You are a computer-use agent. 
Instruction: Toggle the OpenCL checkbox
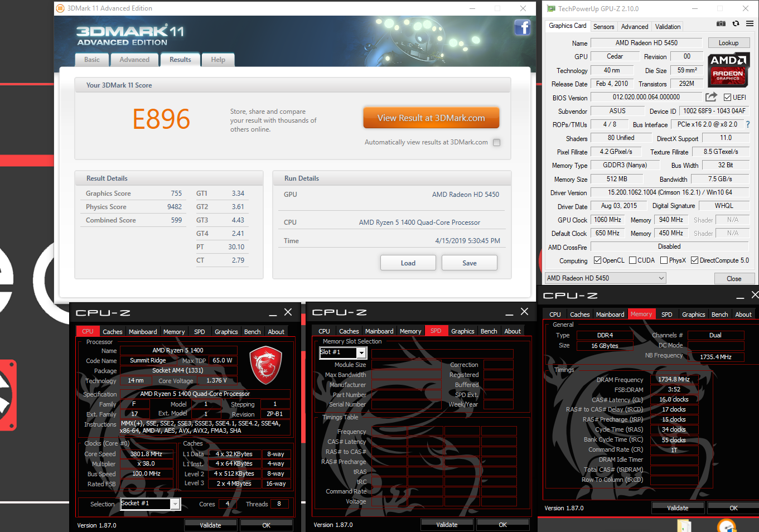597,260
